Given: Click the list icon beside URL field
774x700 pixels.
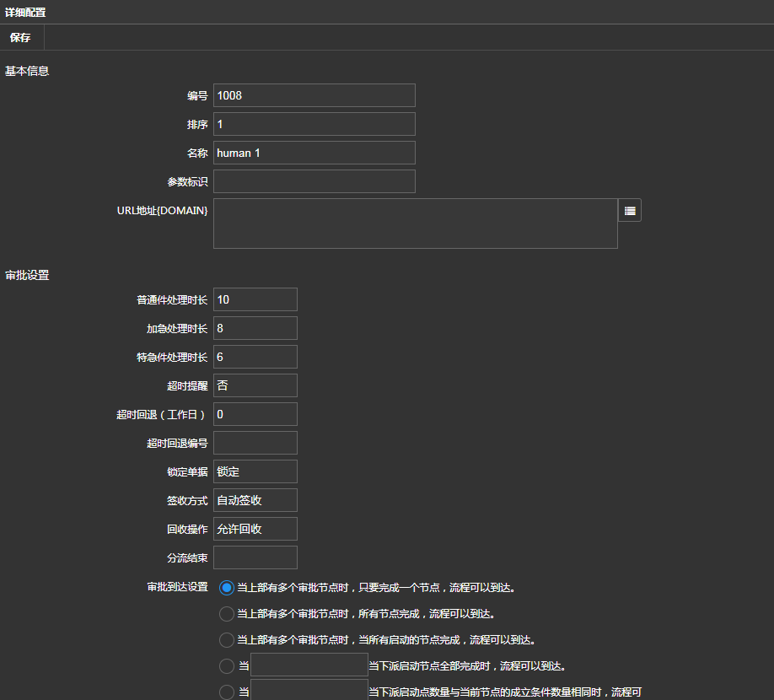Looking at the screenshot, I should coord(629,210).
